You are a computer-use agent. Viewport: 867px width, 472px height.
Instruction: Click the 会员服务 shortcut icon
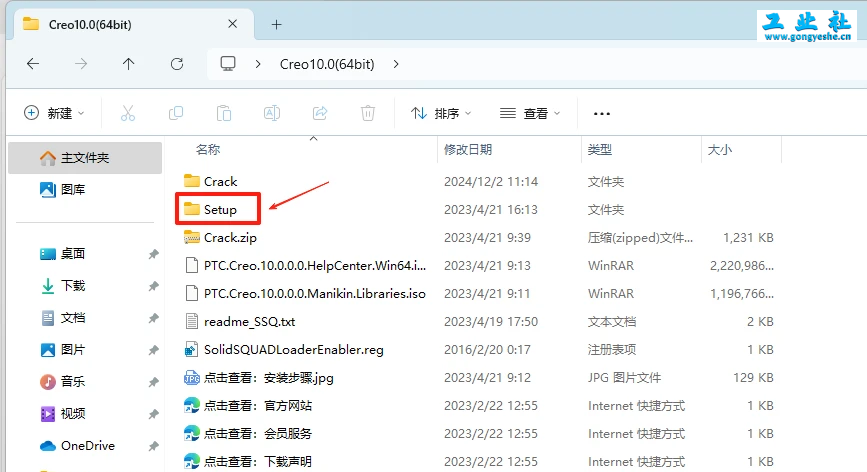coord(192,433)
